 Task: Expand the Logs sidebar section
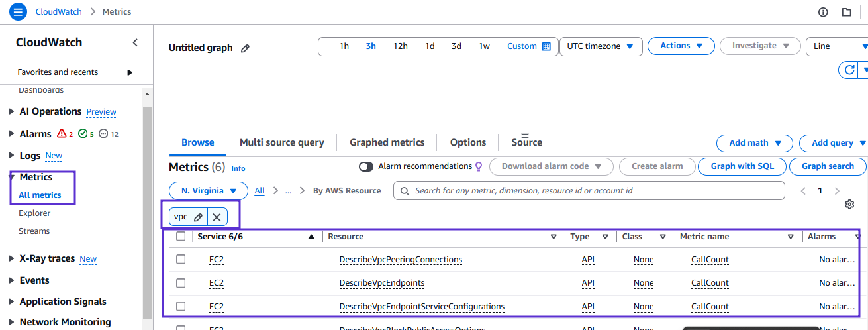tap(11, 156)
